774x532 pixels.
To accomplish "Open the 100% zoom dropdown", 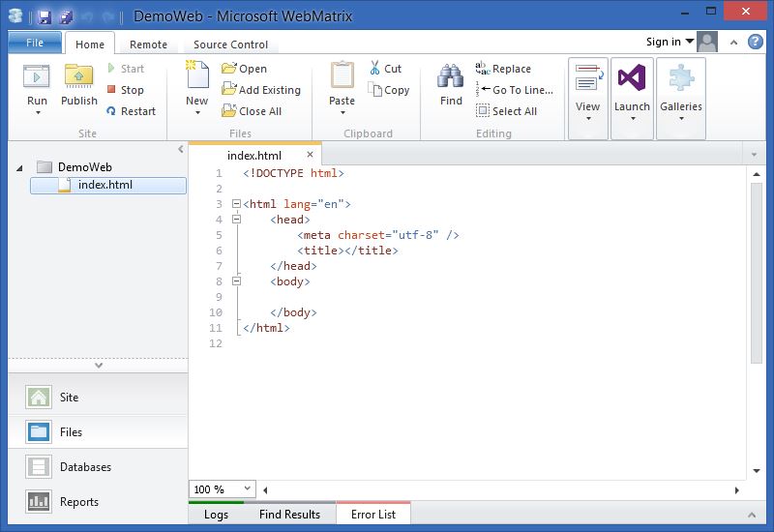I will 247,489.
